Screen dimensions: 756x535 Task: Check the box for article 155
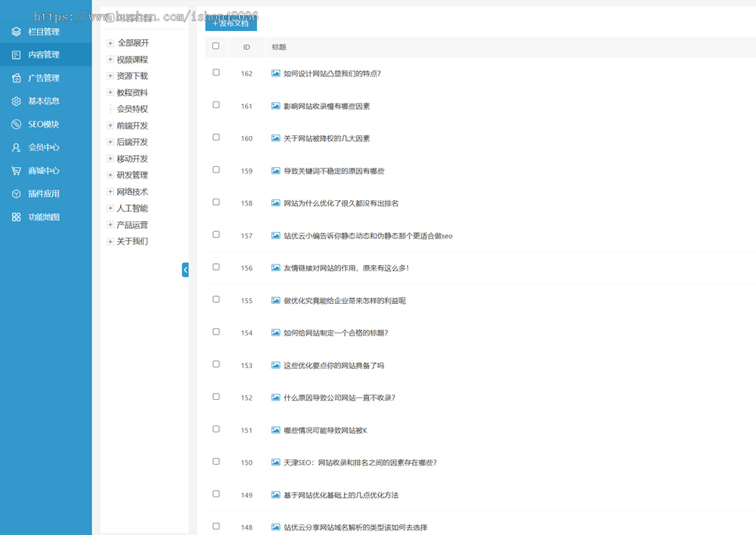pos(216,299)
